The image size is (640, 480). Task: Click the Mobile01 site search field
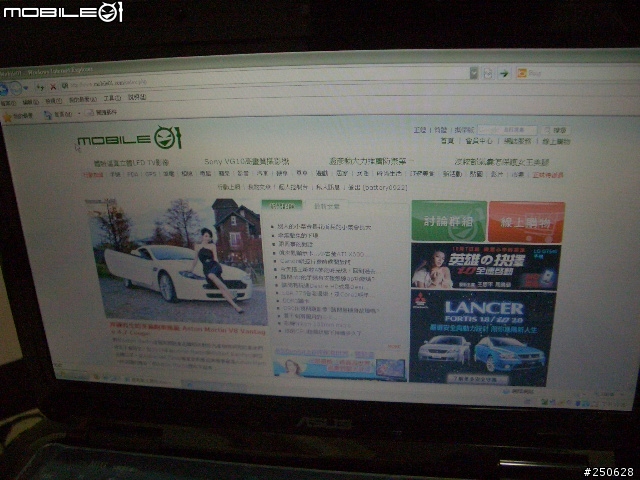[x=507, y=130]
